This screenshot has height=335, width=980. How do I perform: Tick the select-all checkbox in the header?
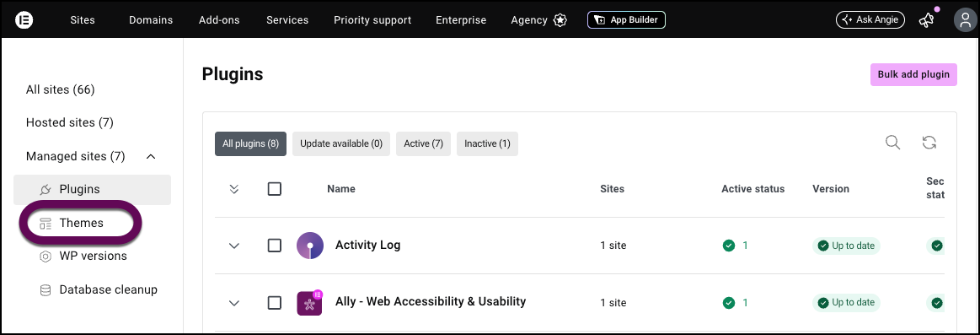[x=275, y=188]
